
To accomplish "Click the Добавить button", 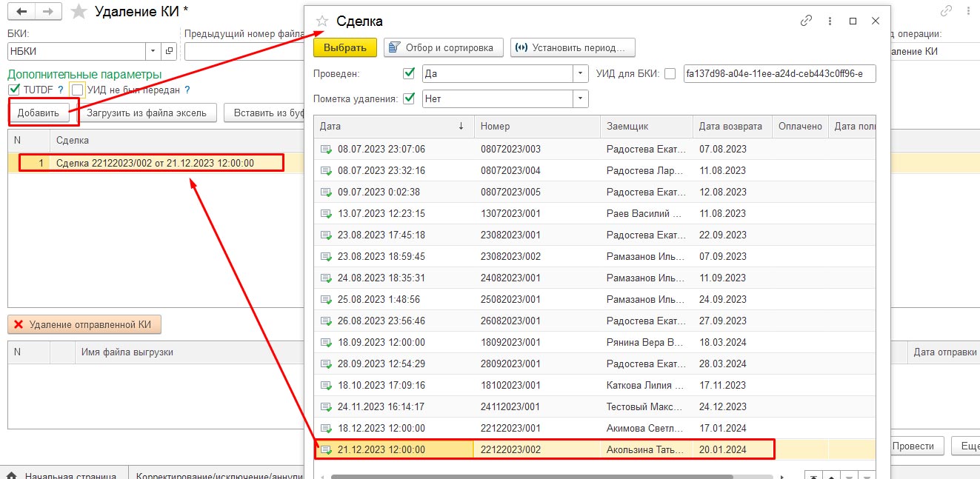I will tap(39, 113).
